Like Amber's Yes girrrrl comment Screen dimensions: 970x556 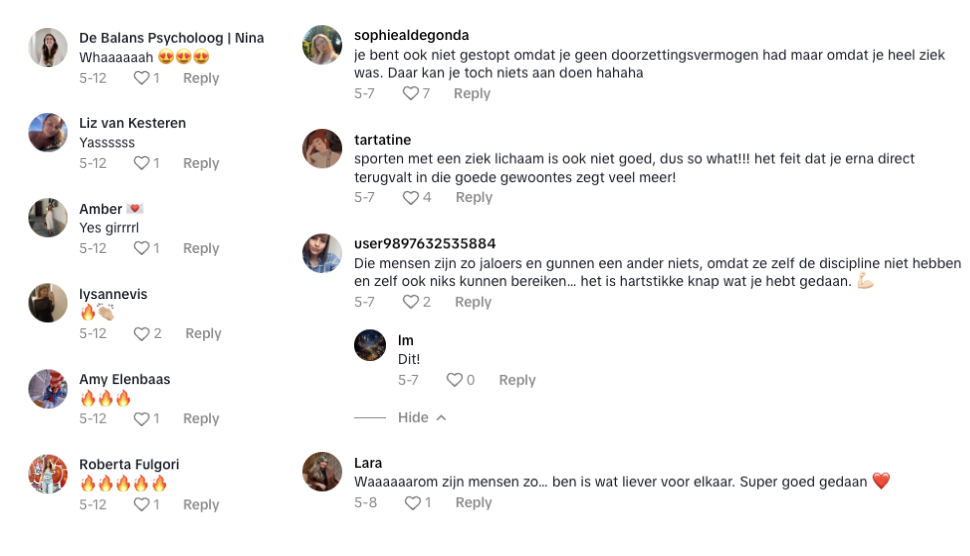coord(142,248)
